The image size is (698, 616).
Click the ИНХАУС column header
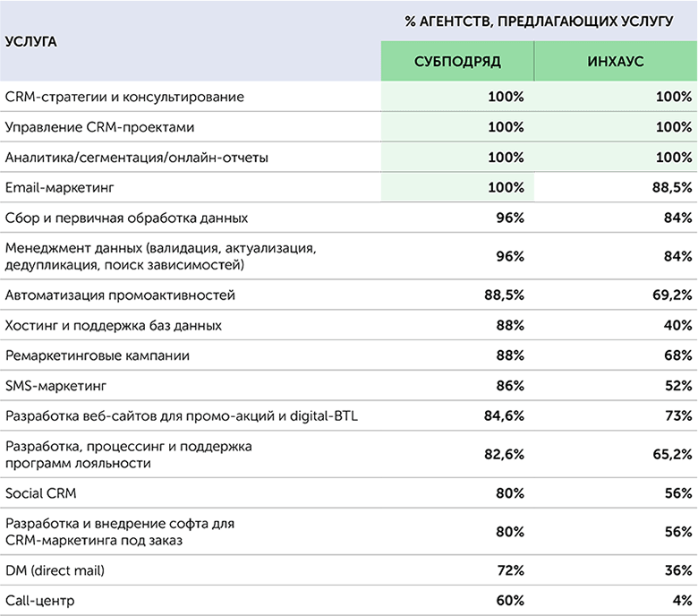click(616, 62)
